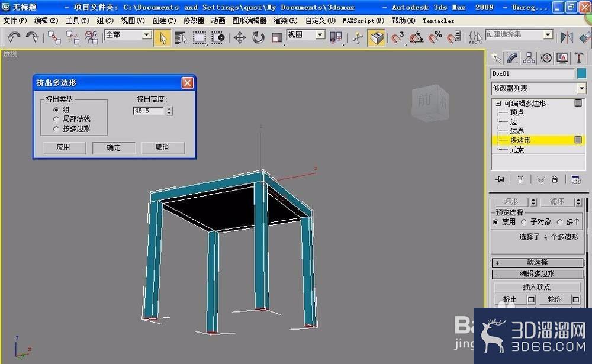592x364 pixels.
Task: Select the Rotate tool
Action: [x=258, y=38]
